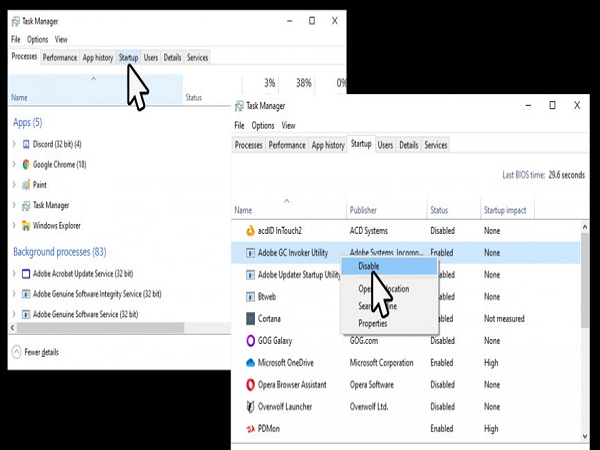The height and width of the screenshot is (450, 600).
Task: Expand Adobe Genuine Software Integrity Service row
Action: [x=14, y=294]
